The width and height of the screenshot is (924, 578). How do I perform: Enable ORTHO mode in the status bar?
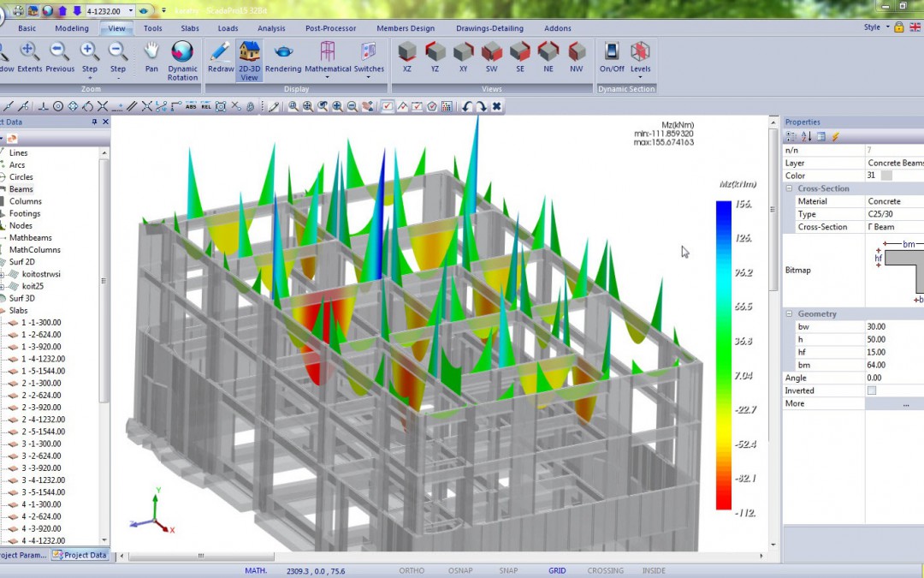click(x=411, y=570)
